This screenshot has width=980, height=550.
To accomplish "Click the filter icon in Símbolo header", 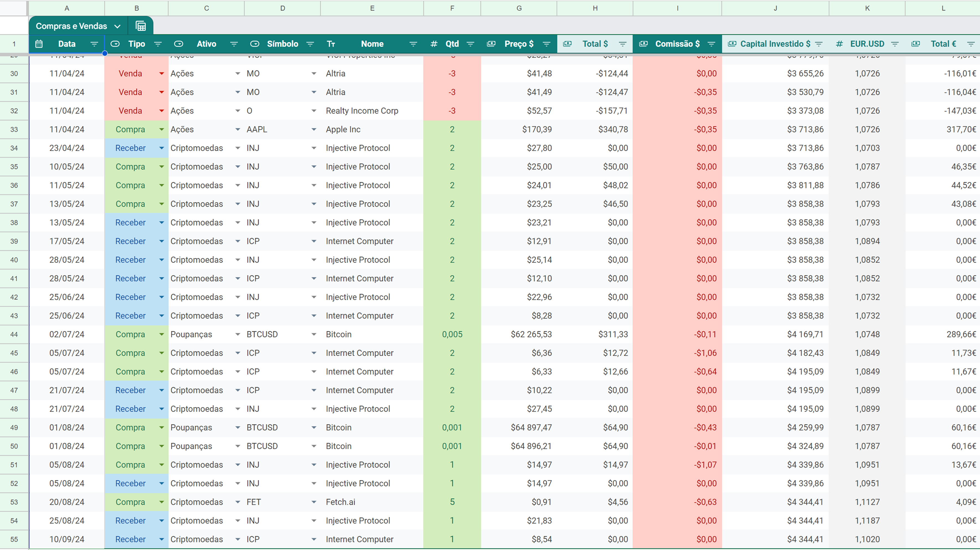I will [x=310, y=44].
